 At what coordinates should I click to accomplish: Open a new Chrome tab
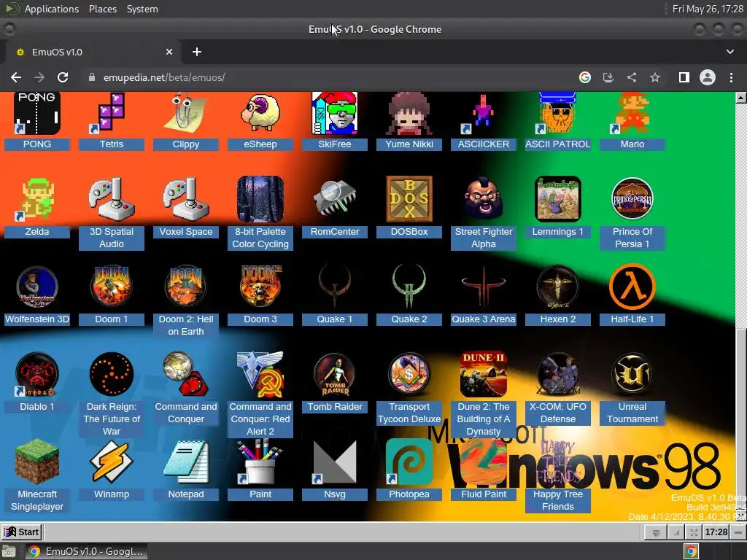click(x=197, y=52)
